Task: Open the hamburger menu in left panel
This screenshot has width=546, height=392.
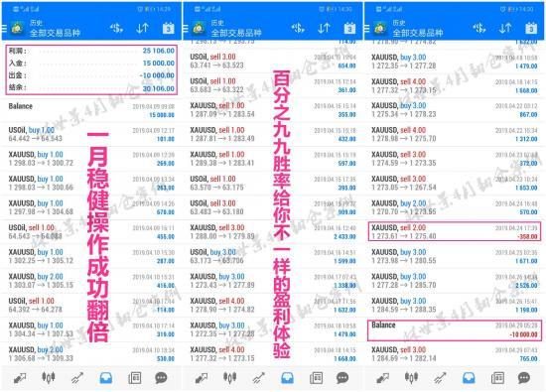Action: click(x=4, y=28)
